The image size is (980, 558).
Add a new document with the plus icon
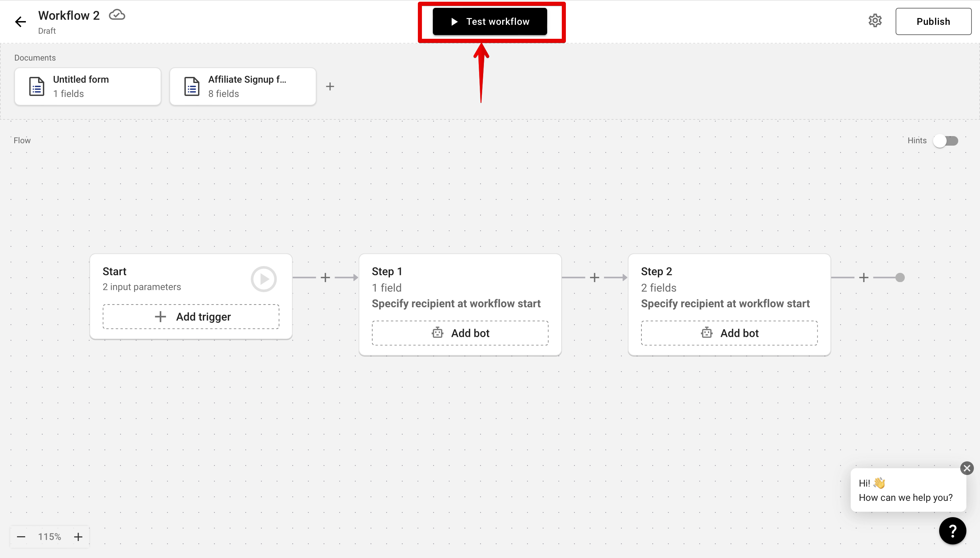pos(330,86)
